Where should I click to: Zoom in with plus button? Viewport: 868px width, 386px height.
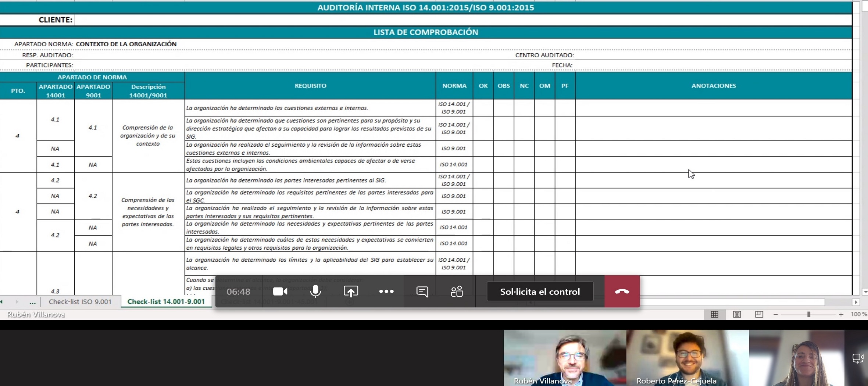click(x=841, y=314)
